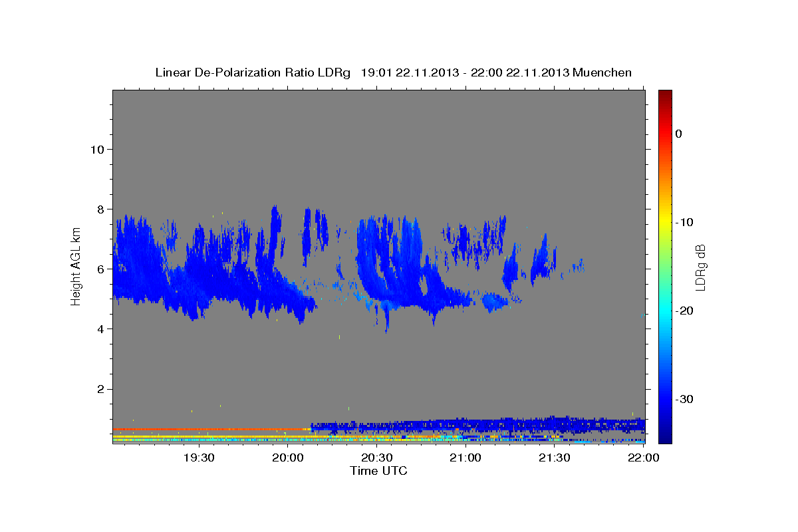Pick the dark red top of colorbar
This screenshot has height=532, width=798.
[x=665, y=94]
